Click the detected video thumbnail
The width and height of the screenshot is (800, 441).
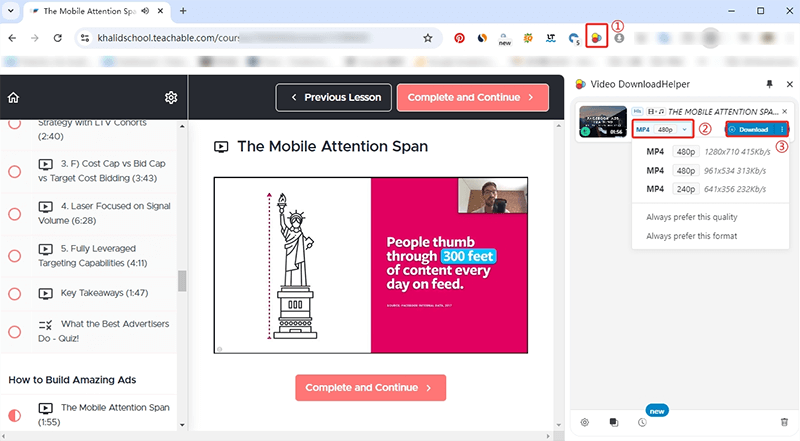(x=603, y=121)
